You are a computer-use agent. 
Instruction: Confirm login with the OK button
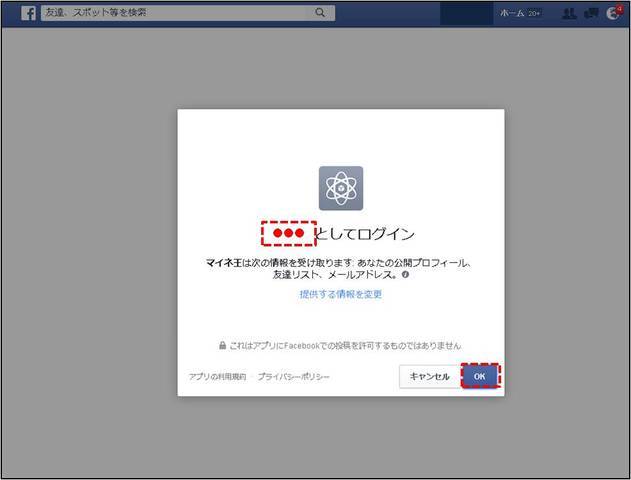480,377
